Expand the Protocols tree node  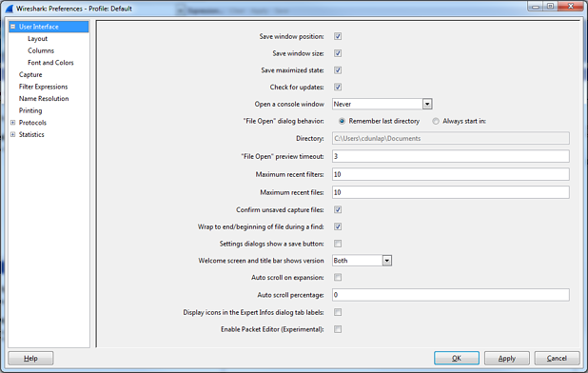[x=12, y=123]
